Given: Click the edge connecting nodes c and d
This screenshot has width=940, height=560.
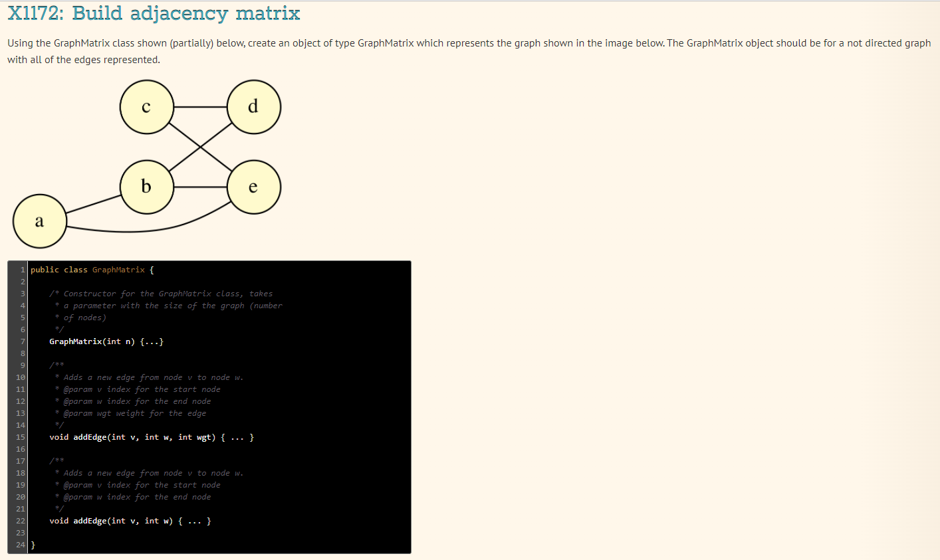Looking at the screenshot, I should [201, 106].
